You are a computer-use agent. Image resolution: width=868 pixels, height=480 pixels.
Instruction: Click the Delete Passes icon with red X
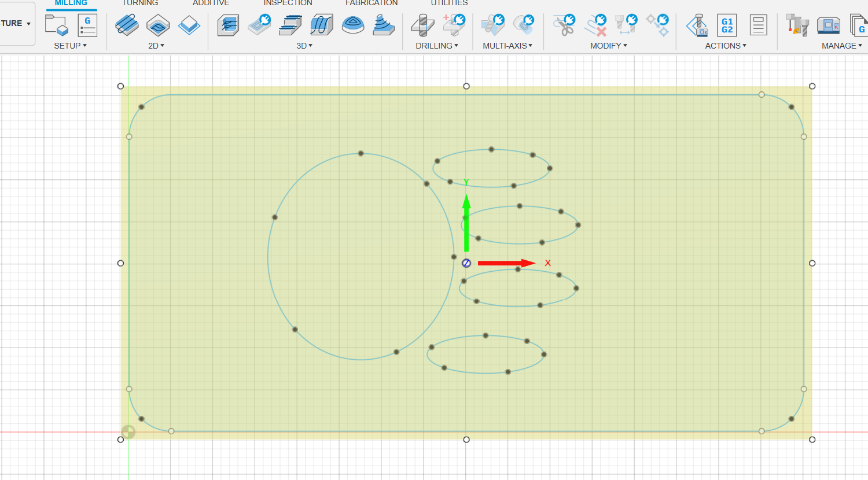[x=595, y=25]
